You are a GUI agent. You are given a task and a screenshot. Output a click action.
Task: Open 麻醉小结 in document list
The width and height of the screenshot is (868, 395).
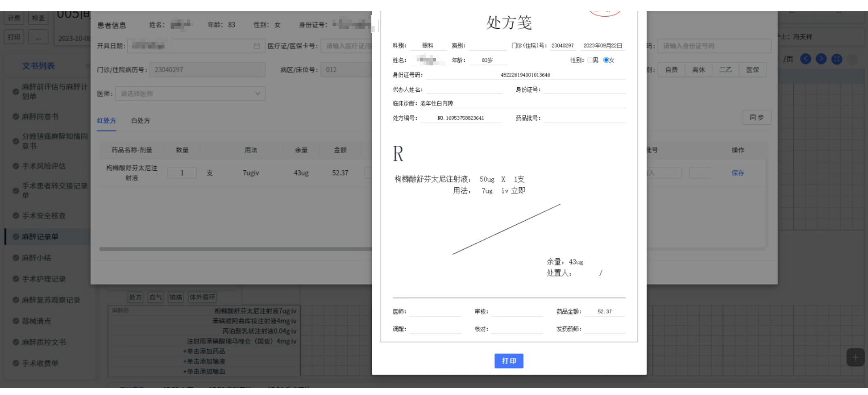(36, 258)
